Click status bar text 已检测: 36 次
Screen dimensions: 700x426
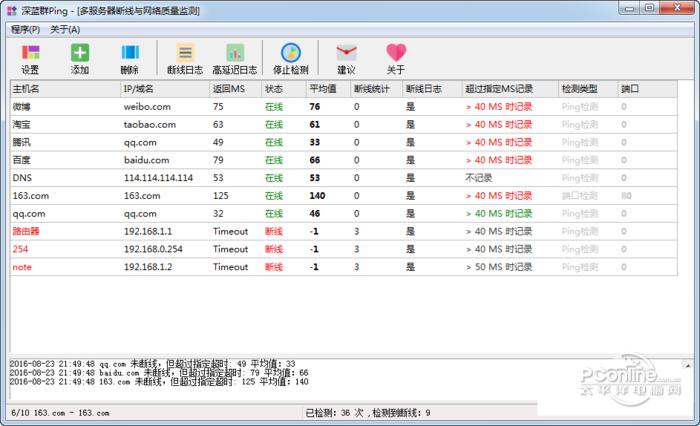[334, 413]
